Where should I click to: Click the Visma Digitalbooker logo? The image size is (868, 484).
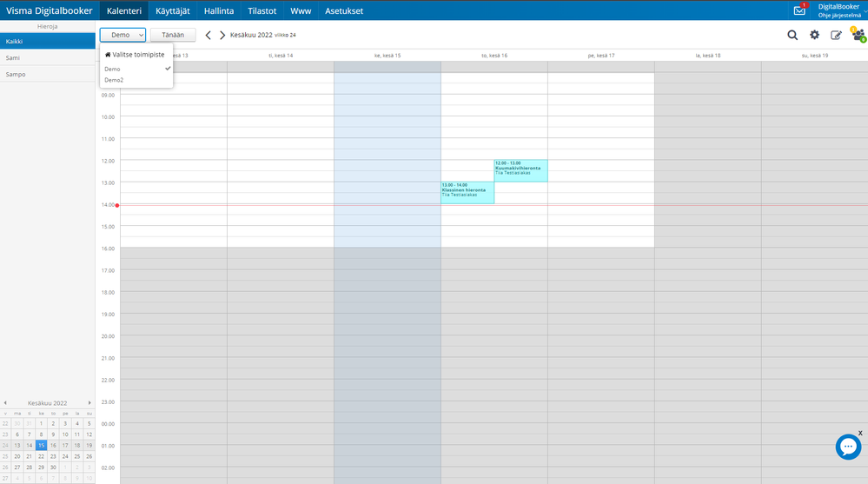[x=50, y=10]
